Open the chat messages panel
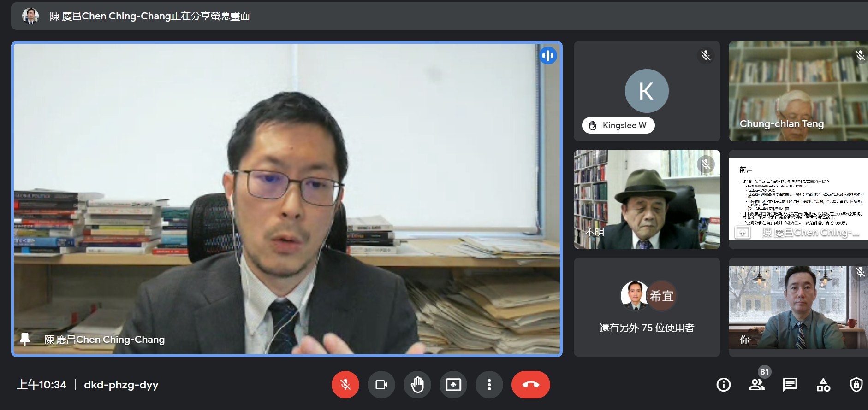Image resolution: width=868 pixels, height=410 pixels. pos(790,385)
